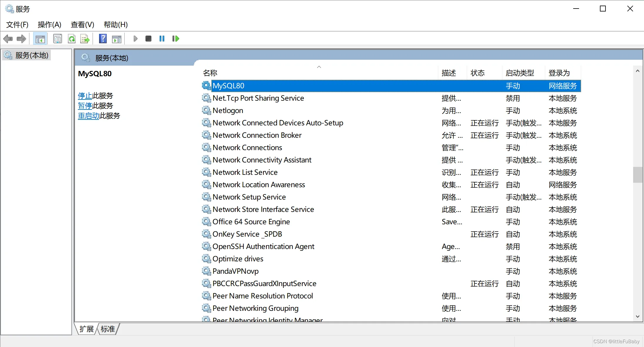This screenshot has height=347, width=644.
Task: Click the Refresh toolbar icon
Action: [x=72, y=39]
